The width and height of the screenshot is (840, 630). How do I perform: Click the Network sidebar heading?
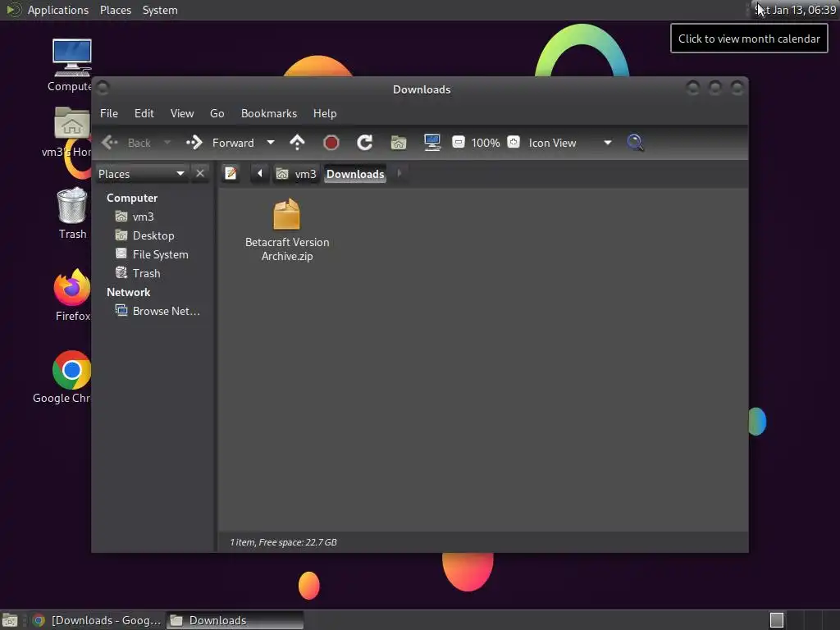click(128, 293)
